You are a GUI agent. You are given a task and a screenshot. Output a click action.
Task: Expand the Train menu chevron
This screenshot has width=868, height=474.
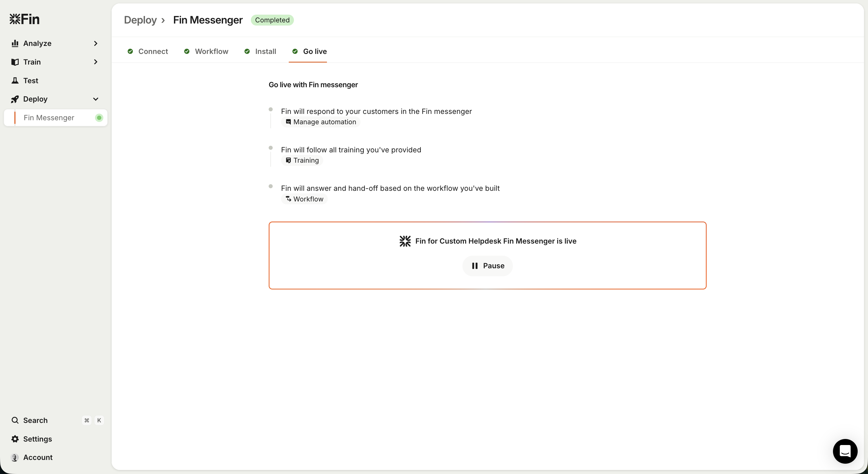click(x=96, y=62)
